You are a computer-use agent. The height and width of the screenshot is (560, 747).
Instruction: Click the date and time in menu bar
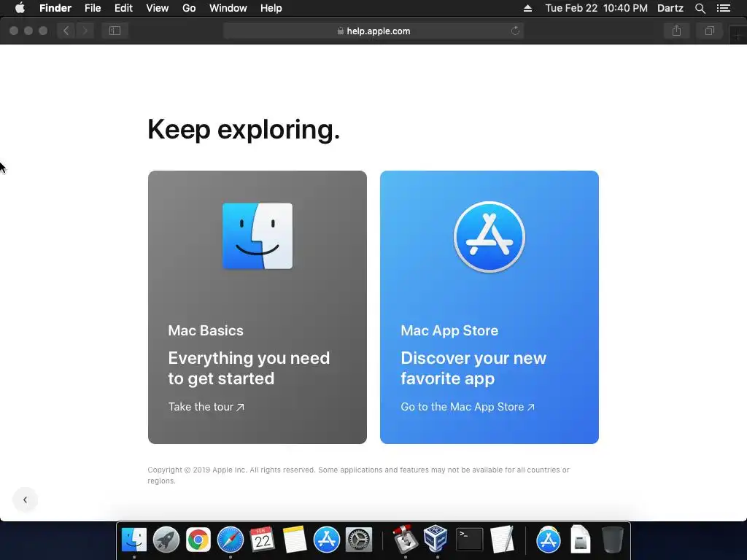tap(597, 8)
